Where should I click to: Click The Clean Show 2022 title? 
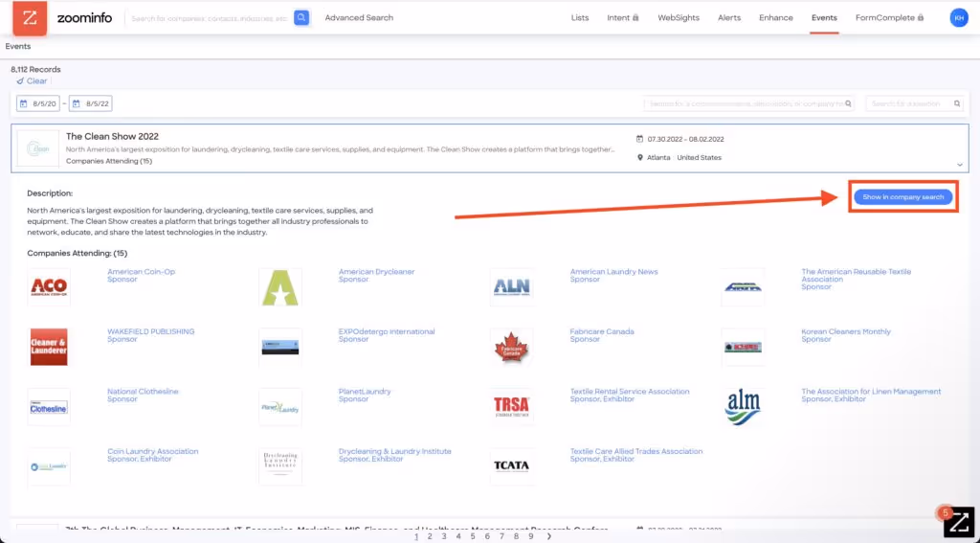(113, 136)
